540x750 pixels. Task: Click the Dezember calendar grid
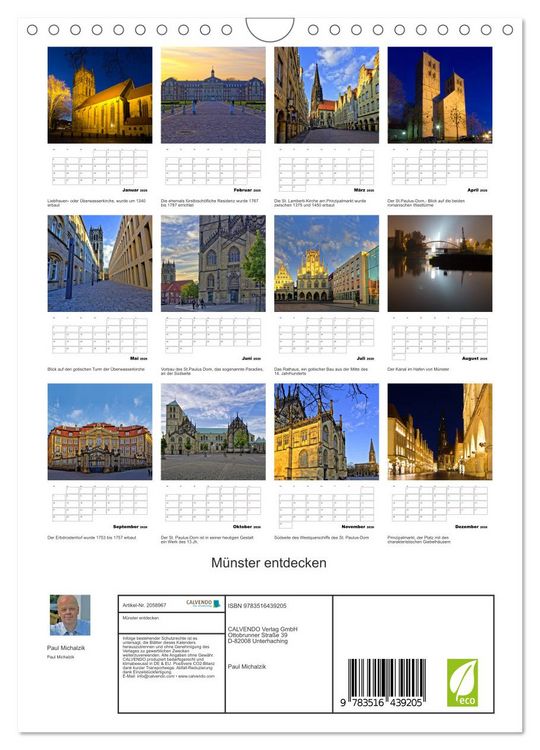click(440, 503)
